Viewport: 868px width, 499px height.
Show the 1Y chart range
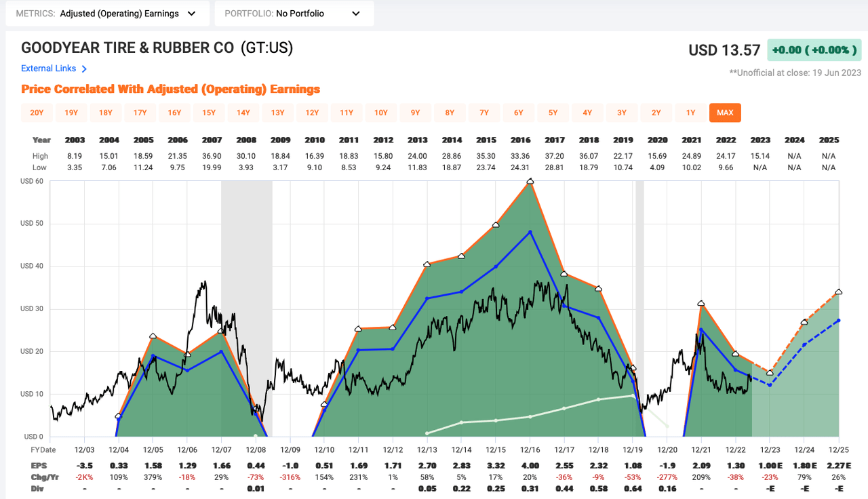click(690, 113)
